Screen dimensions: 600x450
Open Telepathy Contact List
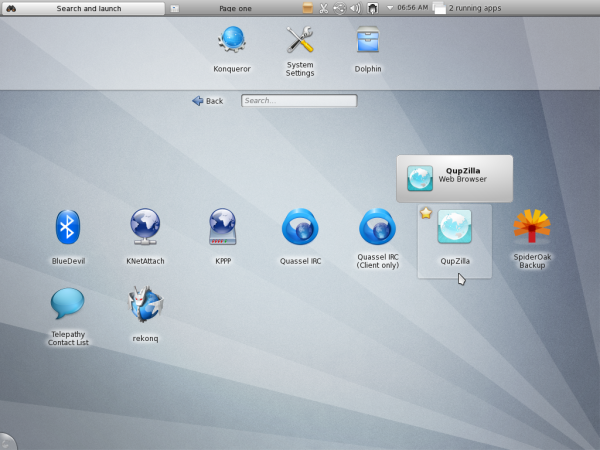click(x=68, y=317)
